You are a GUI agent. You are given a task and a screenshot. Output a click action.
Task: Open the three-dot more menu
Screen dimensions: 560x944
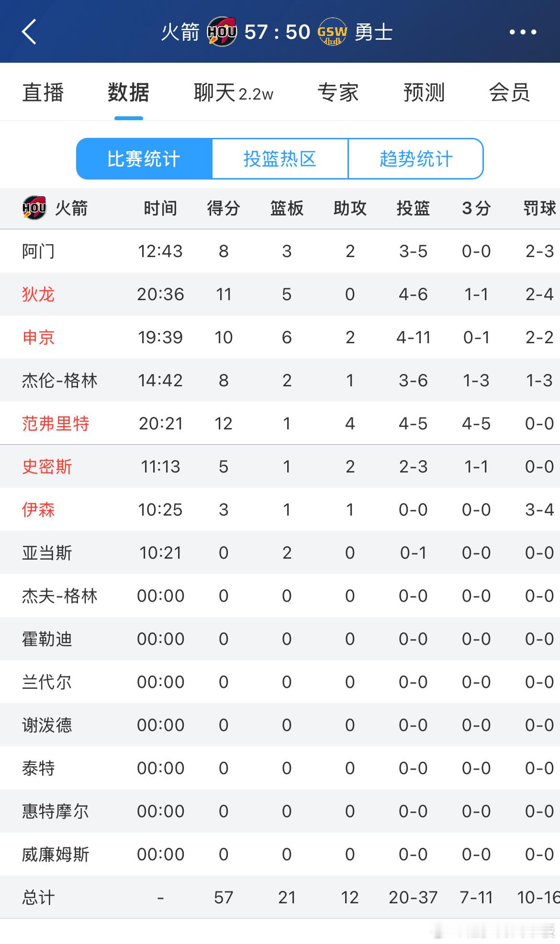coord(523,32)
